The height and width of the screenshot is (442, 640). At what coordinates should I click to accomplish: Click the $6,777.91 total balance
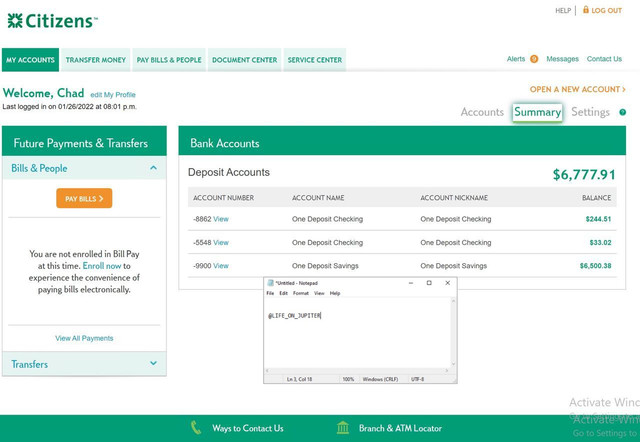click(x=584, y=175)
